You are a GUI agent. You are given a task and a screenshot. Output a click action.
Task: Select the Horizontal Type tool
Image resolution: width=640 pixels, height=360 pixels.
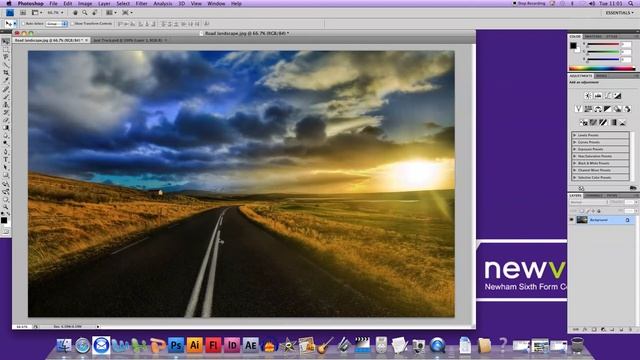[6, 160]
